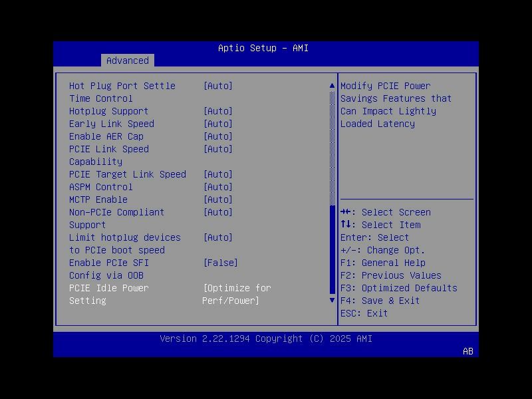Click the F3: Optimized Defaults hint

398,288
